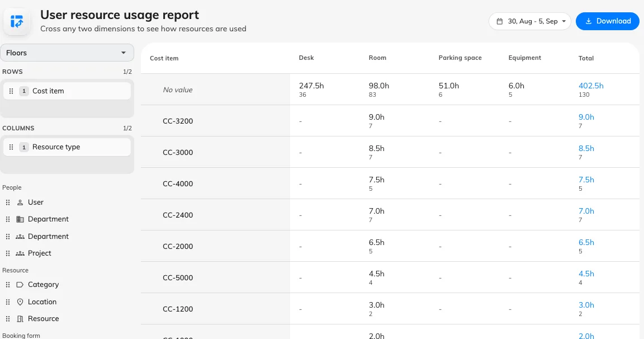
Task: Select the Resource type column chip
Action: click(67, 147)
